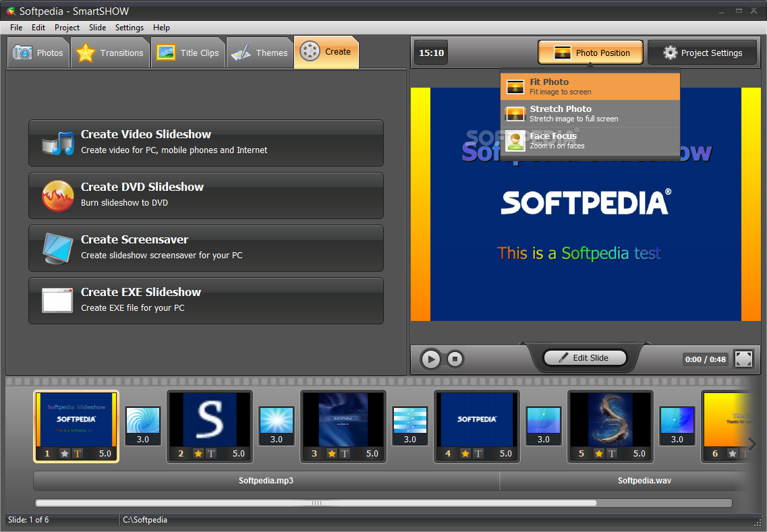Toggle fullscreen preview icon
The image size is (767, 532).
pyautogui.click(x=743, y=359)
